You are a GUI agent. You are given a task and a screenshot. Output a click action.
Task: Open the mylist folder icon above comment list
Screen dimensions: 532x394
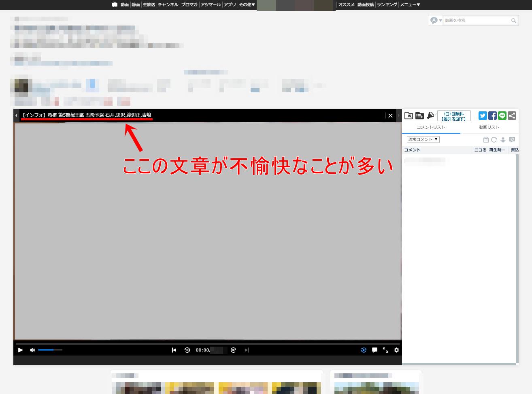tap(409, 115)
